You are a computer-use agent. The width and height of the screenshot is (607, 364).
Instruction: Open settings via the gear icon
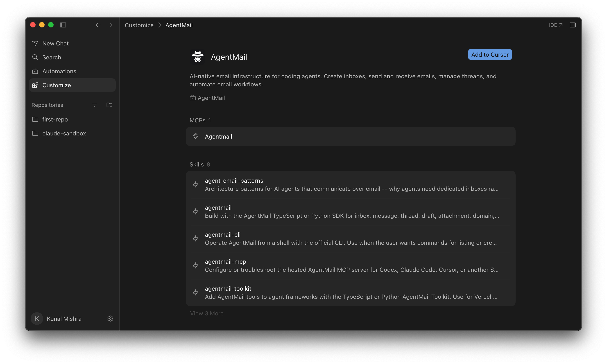pyautogui.click(x=110, y=319)
